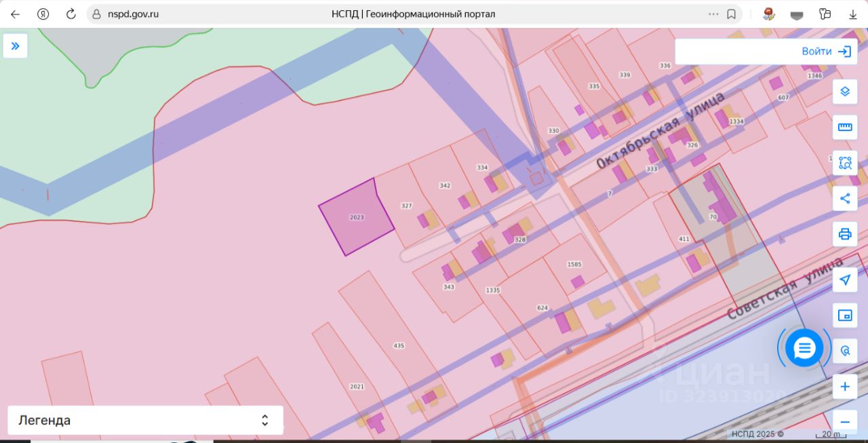Open browser downloads arrow icon
Screen dimensions: 868x443
(x=852, y=14)
